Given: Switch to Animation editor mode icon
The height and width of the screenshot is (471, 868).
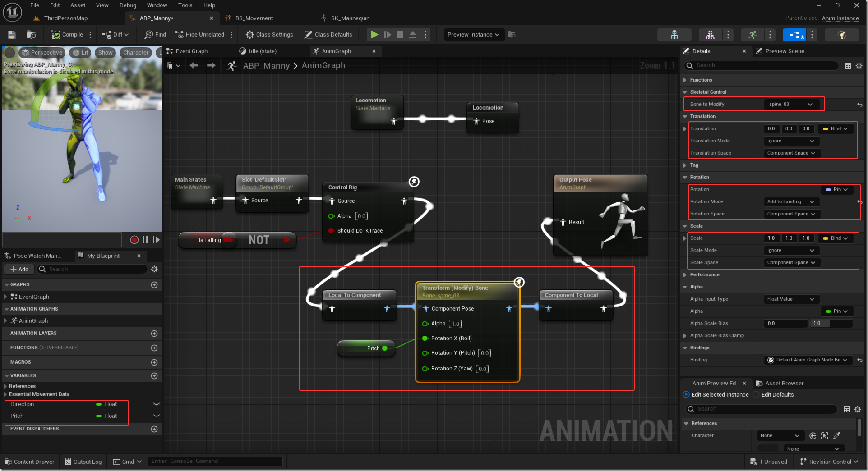Looking at the screenshot, I should [x=752, y=35].
